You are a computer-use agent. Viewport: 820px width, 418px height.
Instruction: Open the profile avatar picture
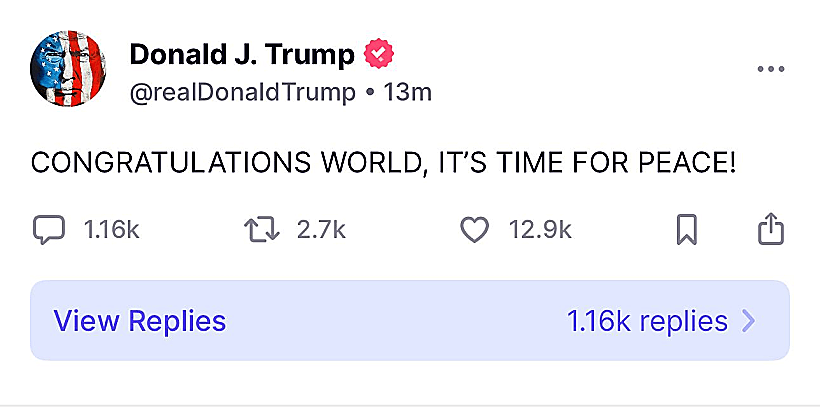(68, 69)
